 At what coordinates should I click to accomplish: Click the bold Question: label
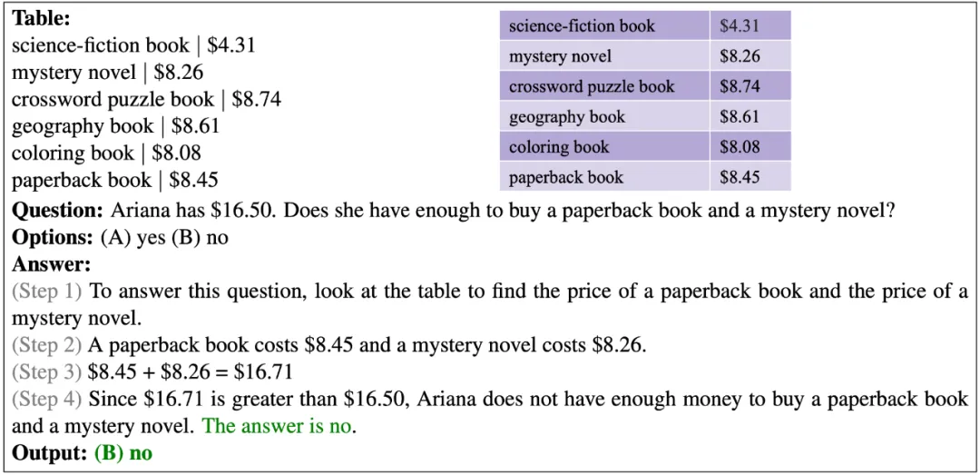pos(57,211)
